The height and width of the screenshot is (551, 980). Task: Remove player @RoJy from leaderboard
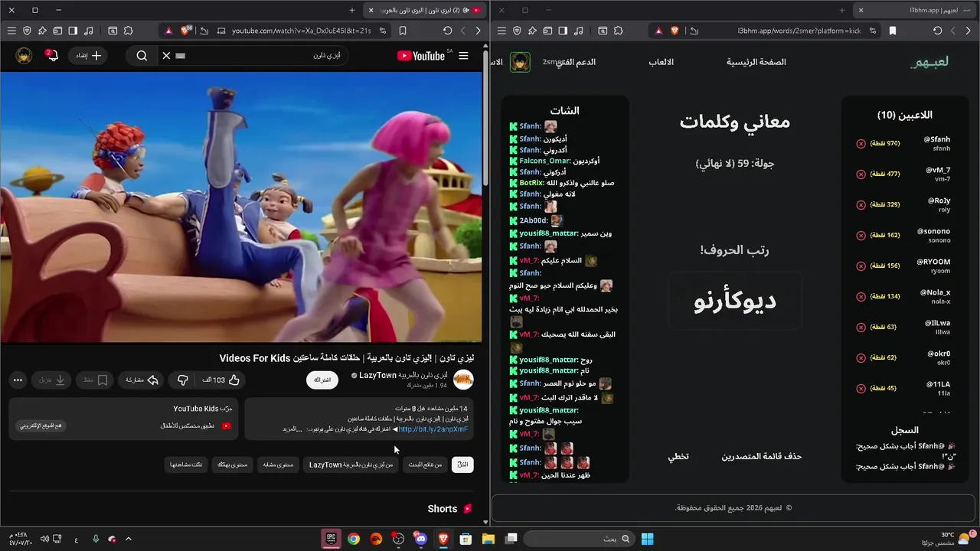861,205
